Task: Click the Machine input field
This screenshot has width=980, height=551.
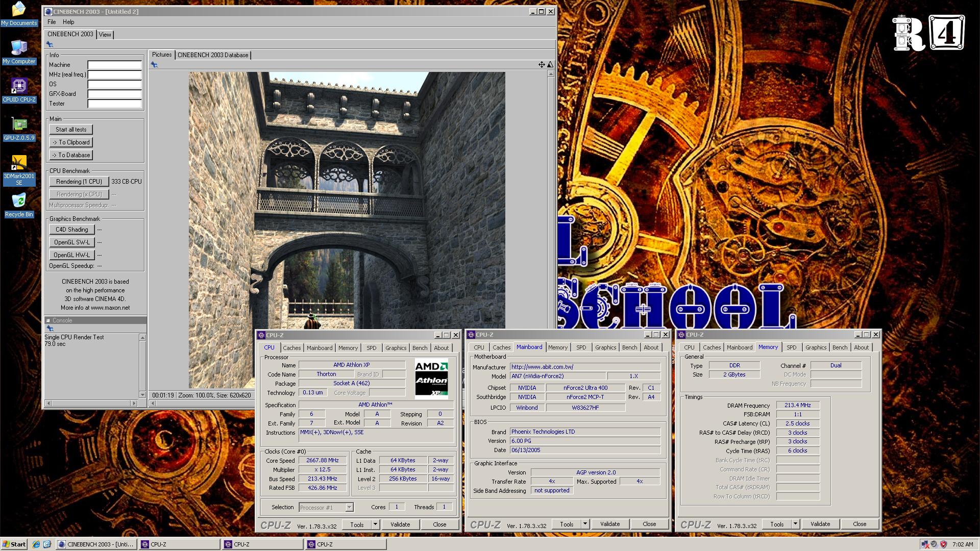Action: tap(115, 65)
